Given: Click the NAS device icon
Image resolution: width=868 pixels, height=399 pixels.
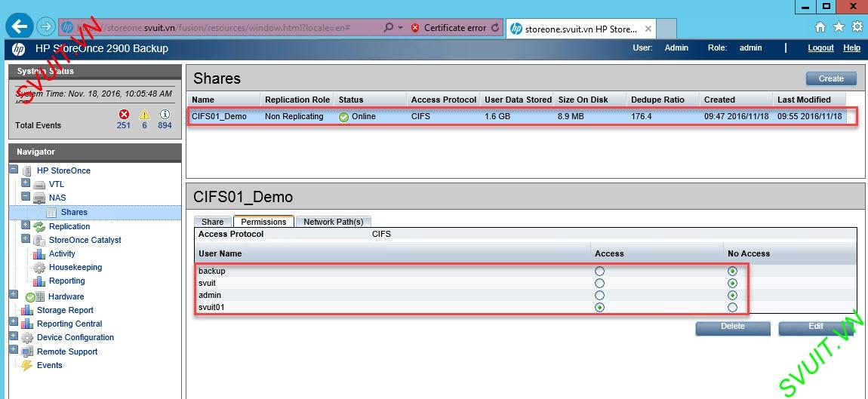Looking at the screenshot, I should 39,198.
